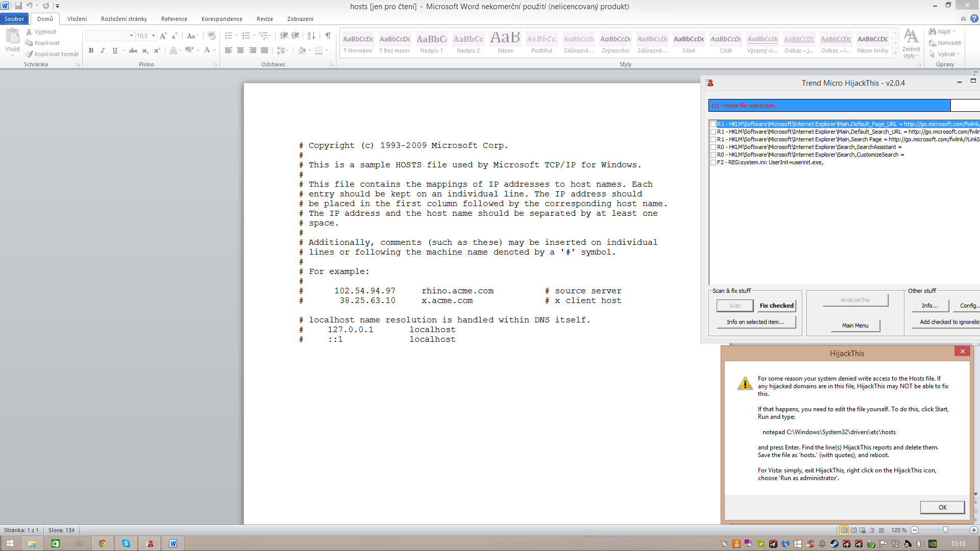Click the Word help question mark icon

[974, 19]
